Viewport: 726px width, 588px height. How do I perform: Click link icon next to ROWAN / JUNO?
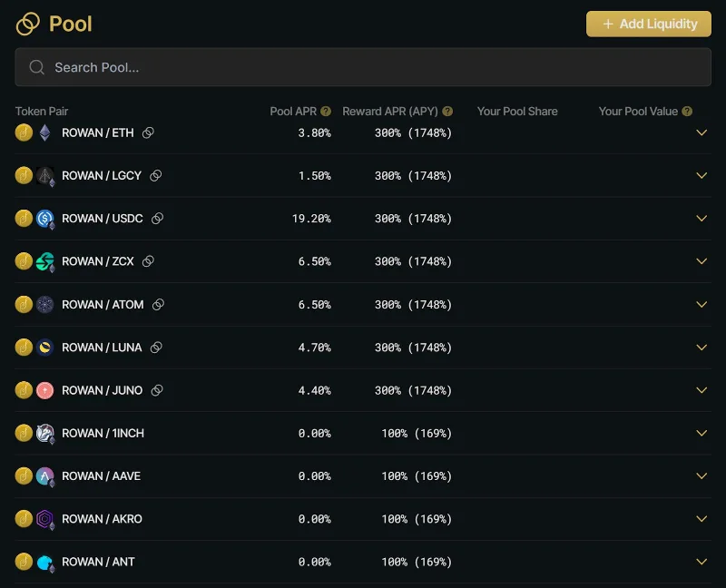[157, 390]
